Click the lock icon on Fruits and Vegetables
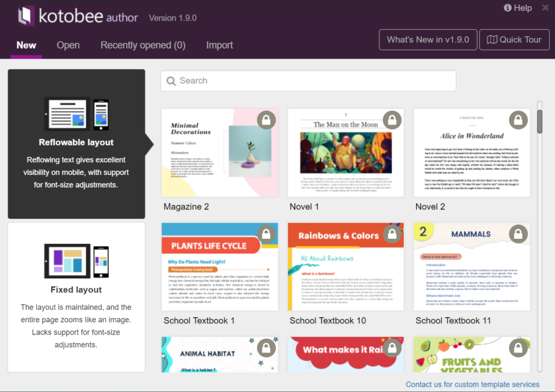 [518, 348]
